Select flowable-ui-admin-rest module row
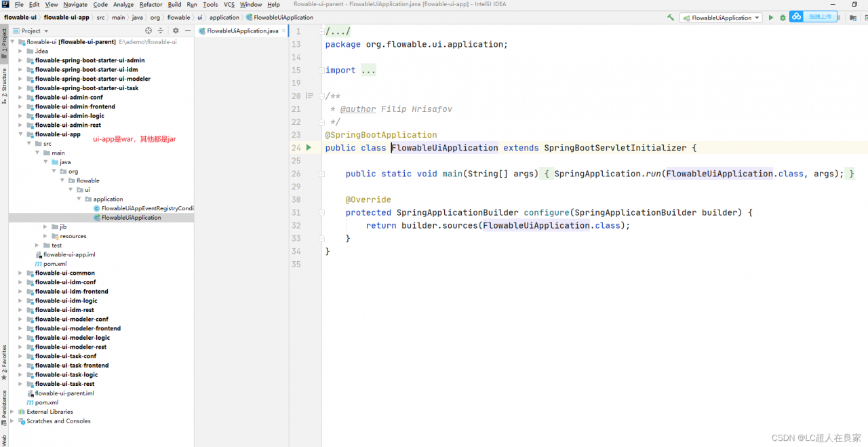This screenshot has width=868, height=447. [101, 125]
